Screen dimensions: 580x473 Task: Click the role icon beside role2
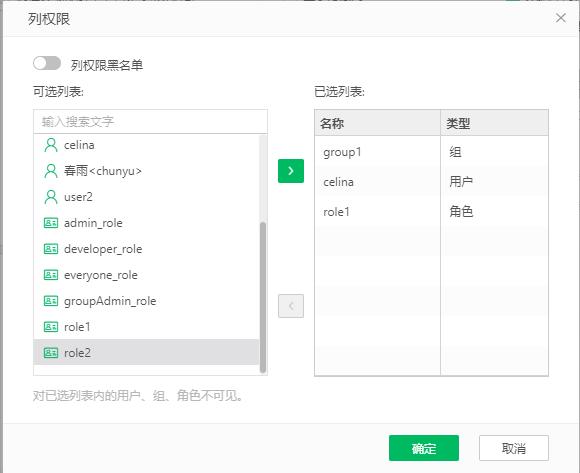tap(51, 352)
